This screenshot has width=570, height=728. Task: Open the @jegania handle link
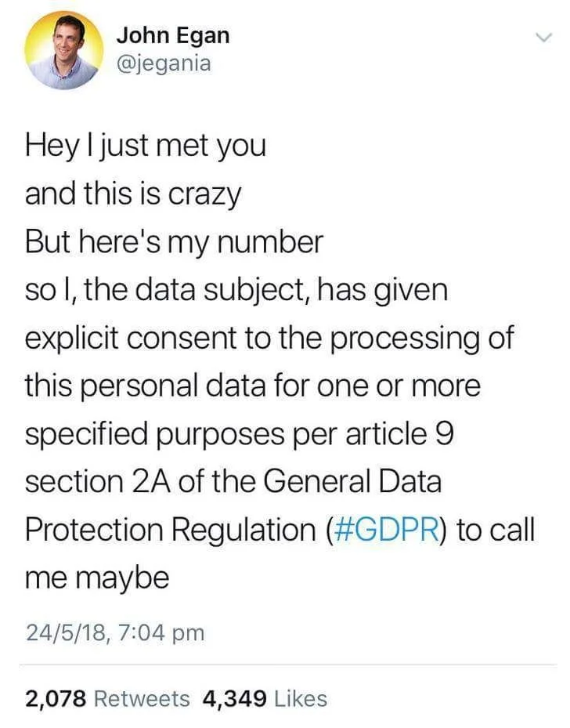pyautogui.click(x=164, y=63)
